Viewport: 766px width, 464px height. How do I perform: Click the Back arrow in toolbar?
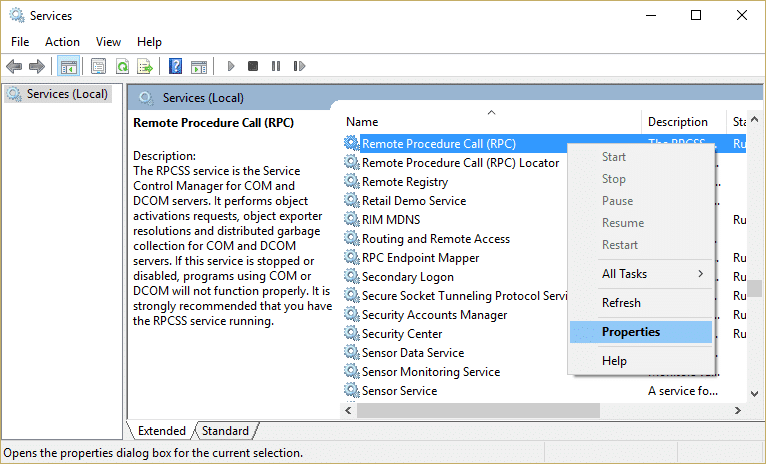pos(14,66)
